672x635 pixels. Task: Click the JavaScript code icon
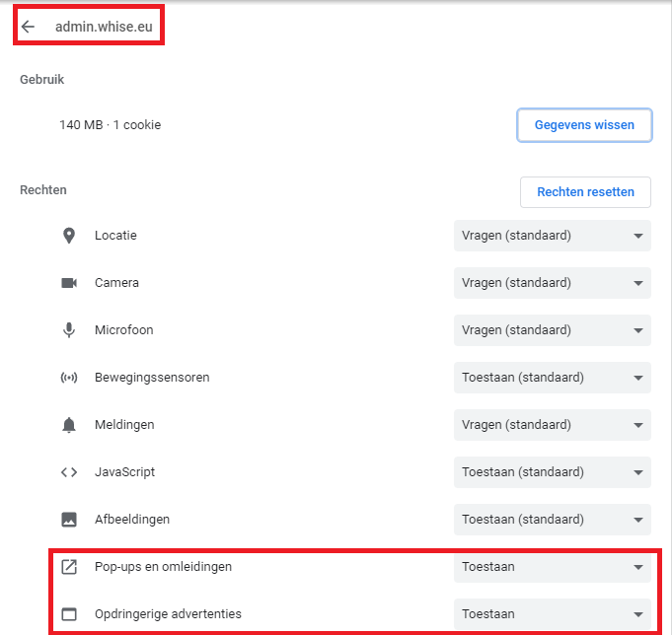(x=69, y=472)
